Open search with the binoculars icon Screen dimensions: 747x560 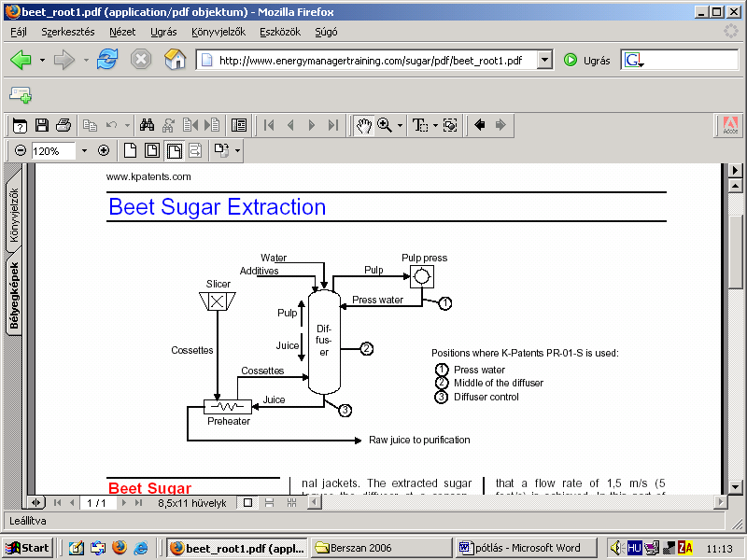click(x=147, y=125)
